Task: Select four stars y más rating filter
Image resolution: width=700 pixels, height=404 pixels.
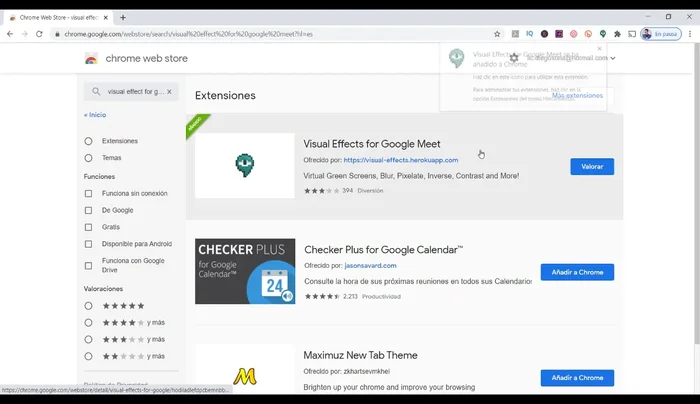Action: click(x=88, y=323)
